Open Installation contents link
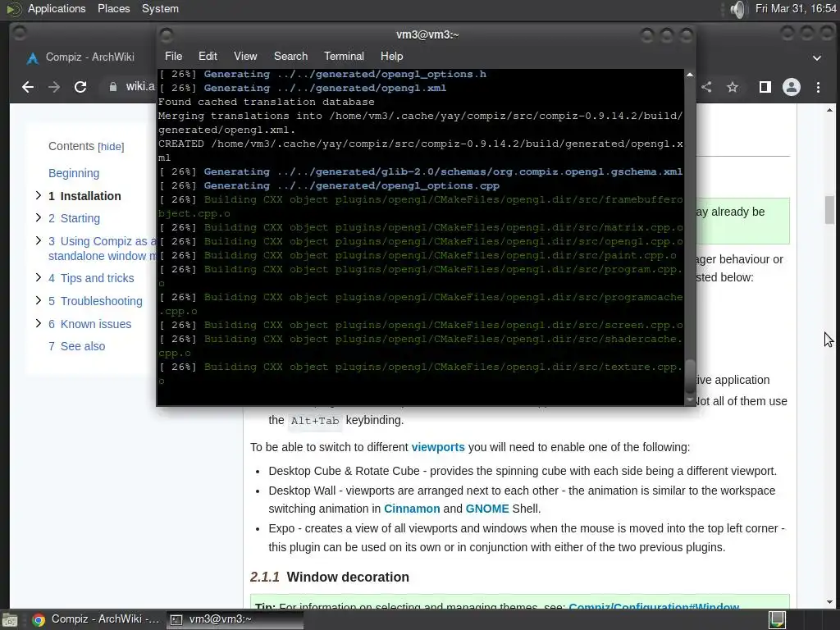Image resolution: width=840 pixels, height=630 pixels. [84, 196]
